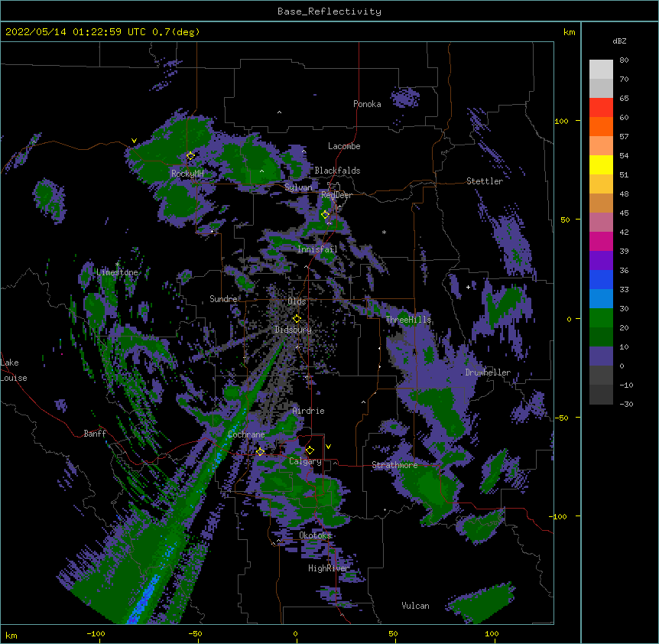Select the light blue 30-33 dBZ legend swatch
Image resolution: width=659 pixels, height=644 pixels.
click(601, 298)
